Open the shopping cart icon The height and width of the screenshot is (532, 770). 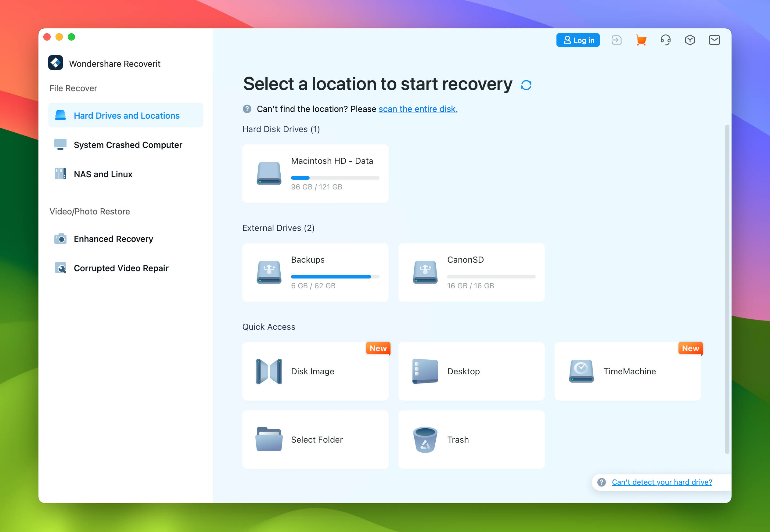pyautogui.click(x=641, y=40)
